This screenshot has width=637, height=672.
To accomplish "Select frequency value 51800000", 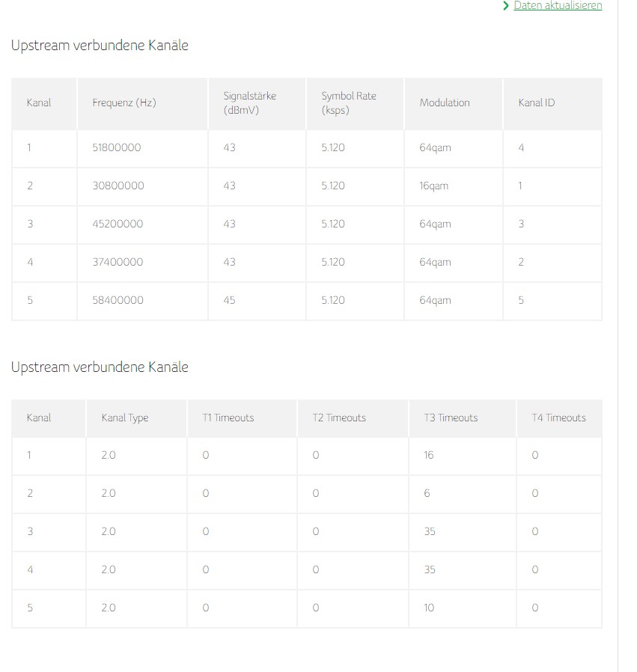I will 117,148.
